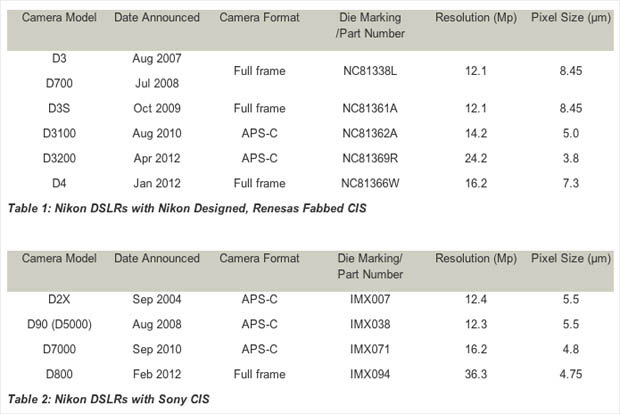This screenshot has width=620, height=414.
Task: Select the IMX038 die marking
Action: pyautogui.click(x=370, y=324)
